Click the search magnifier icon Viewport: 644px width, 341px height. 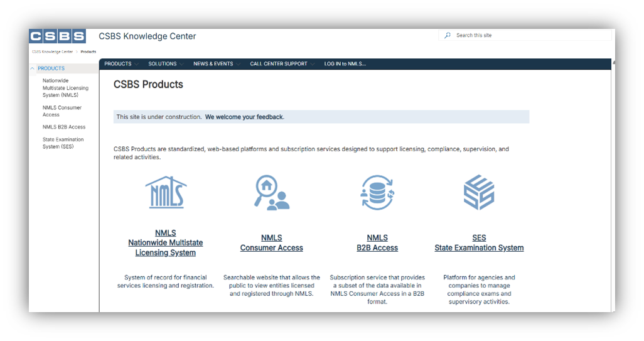[448, 36]
